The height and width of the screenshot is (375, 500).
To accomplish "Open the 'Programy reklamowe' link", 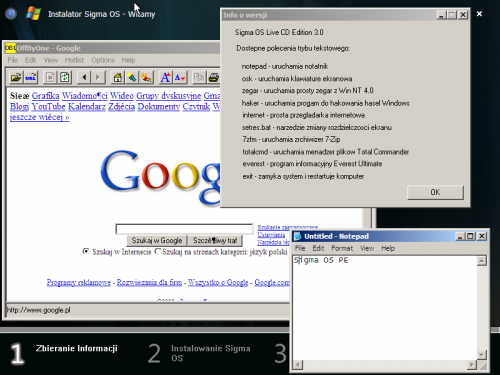I will tap(79, 282).
